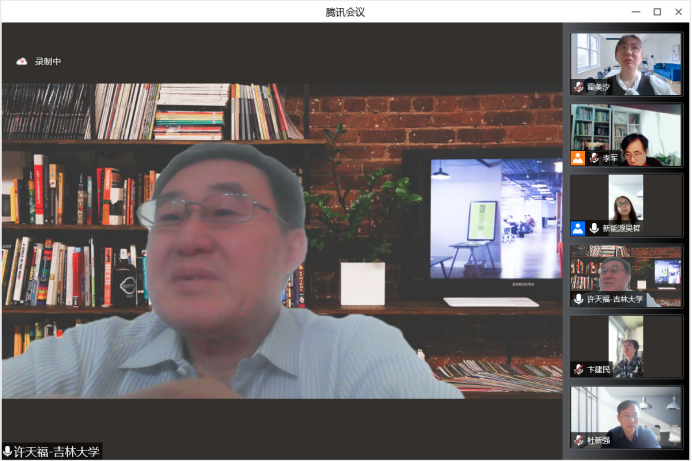Click the muted microphone icon beside 李军

(595, 158)
